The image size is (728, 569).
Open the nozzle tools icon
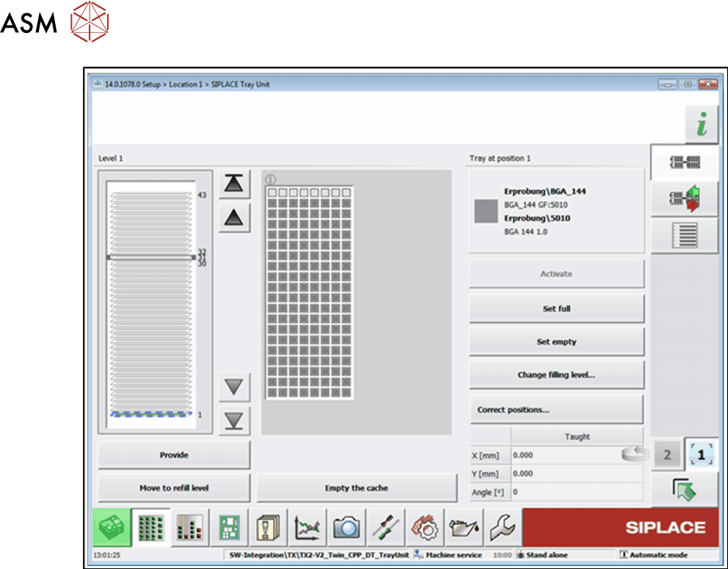[386, 527]
